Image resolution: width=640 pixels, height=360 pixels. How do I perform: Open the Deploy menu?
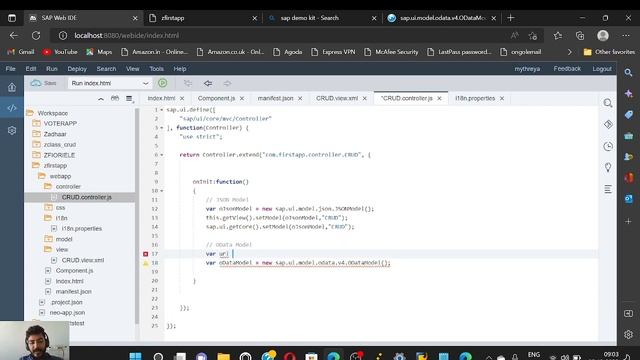coord(77,69)
